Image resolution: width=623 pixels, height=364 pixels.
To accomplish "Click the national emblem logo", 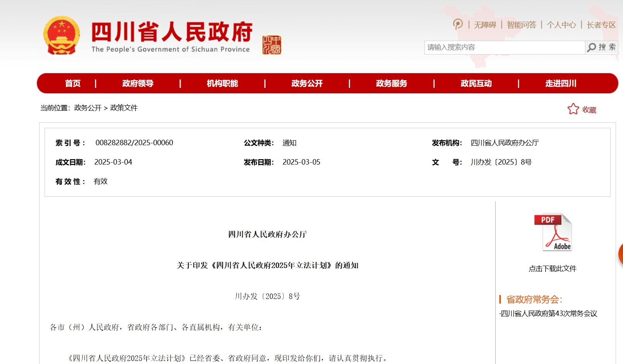I will pyautogui.click(x=62, y=36).
